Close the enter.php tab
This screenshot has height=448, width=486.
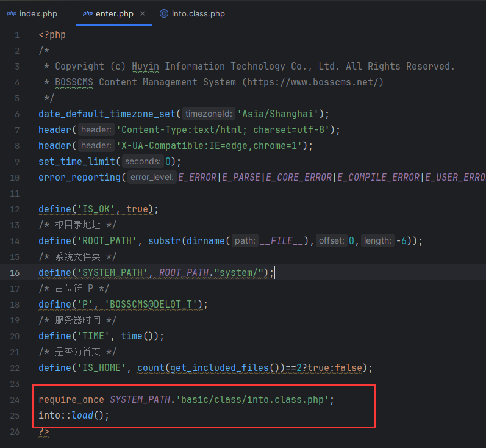[143, 13]
